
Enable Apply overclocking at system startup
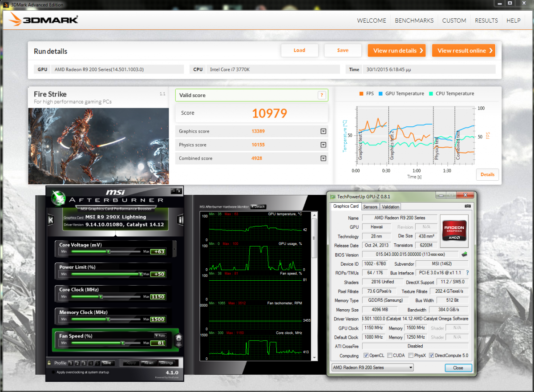[x=53, y=372]
